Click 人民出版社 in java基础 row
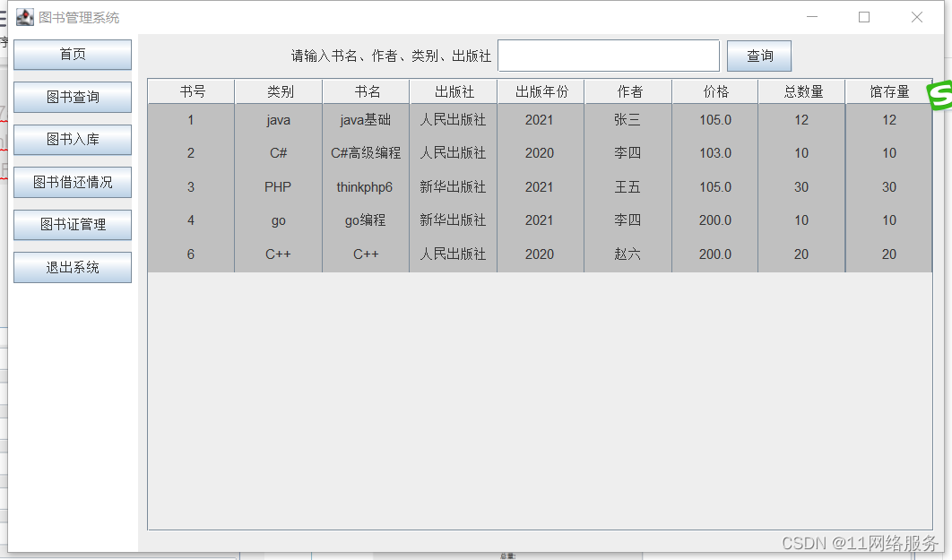The width and height of the screenshot is (952, 560). click(x=454, y=120)
